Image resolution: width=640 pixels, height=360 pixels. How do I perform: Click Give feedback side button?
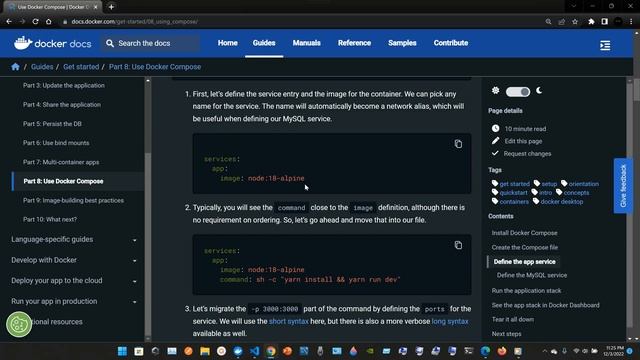[x=623, y=186]
